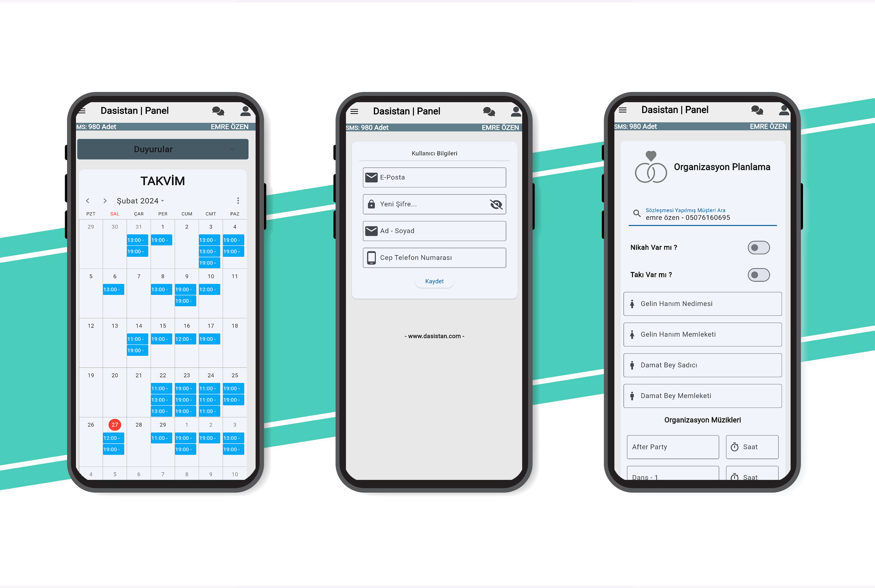875x588 pixels.
Task: Click the calendar navigation forward arrow
Action: click(104, 200)
